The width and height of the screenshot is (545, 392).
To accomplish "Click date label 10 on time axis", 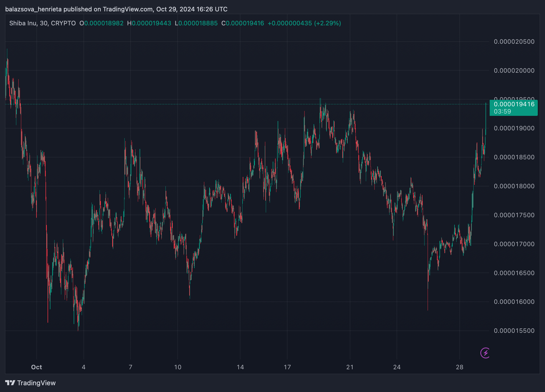I will click(178, 367).
